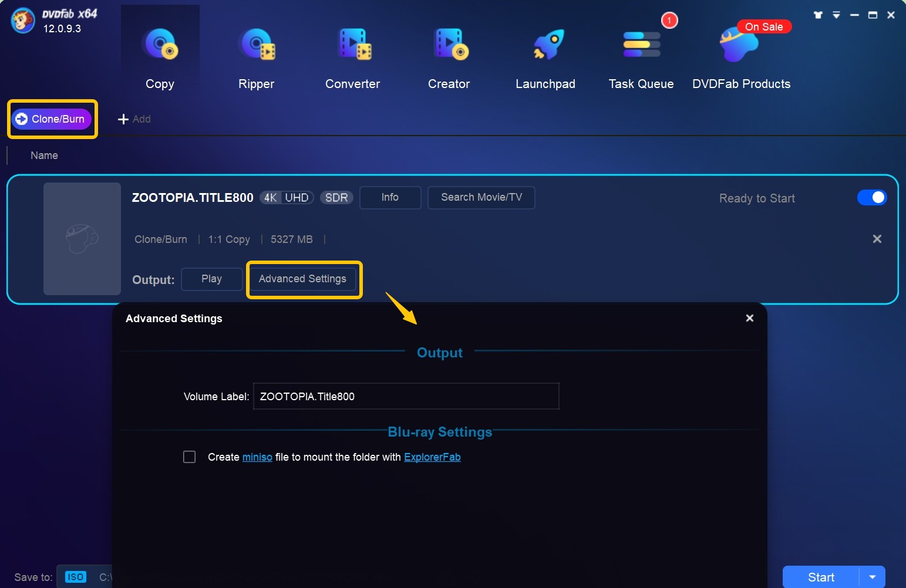906x588 pixels.
Task: Click the 4K UHD tag
Action: click(x=287, y=198)
